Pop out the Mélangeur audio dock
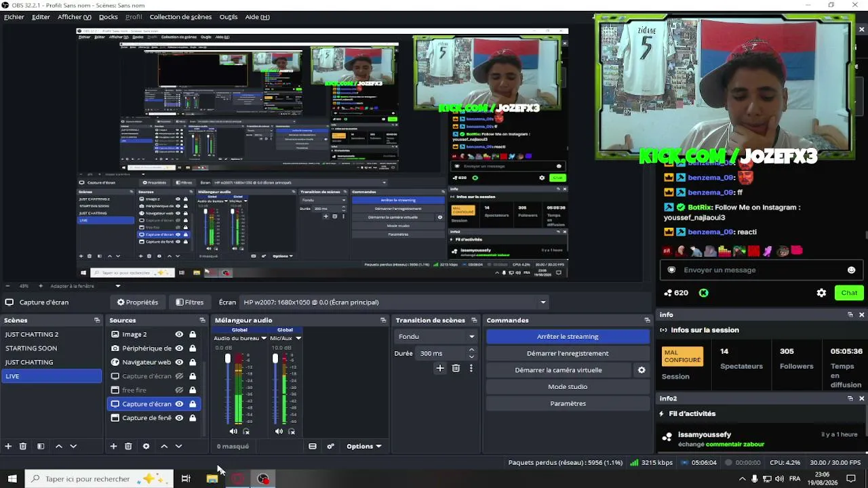 click(x=383, y=320)
